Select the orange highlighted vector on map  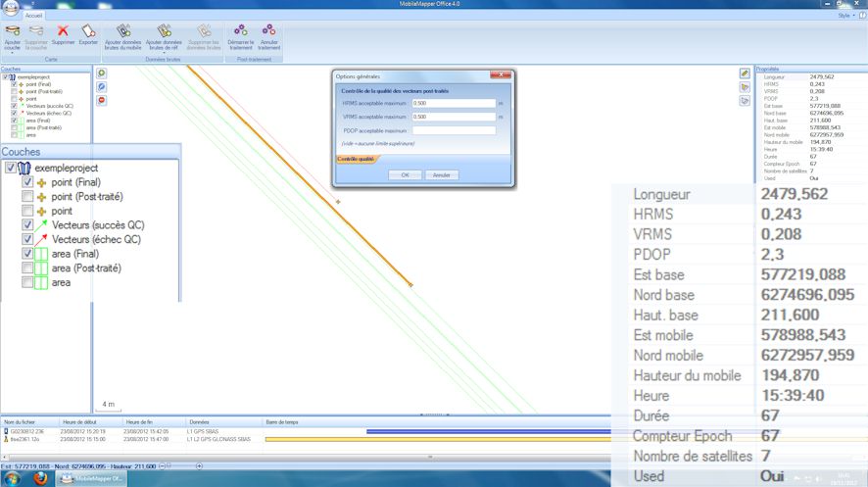pos(299,174)
